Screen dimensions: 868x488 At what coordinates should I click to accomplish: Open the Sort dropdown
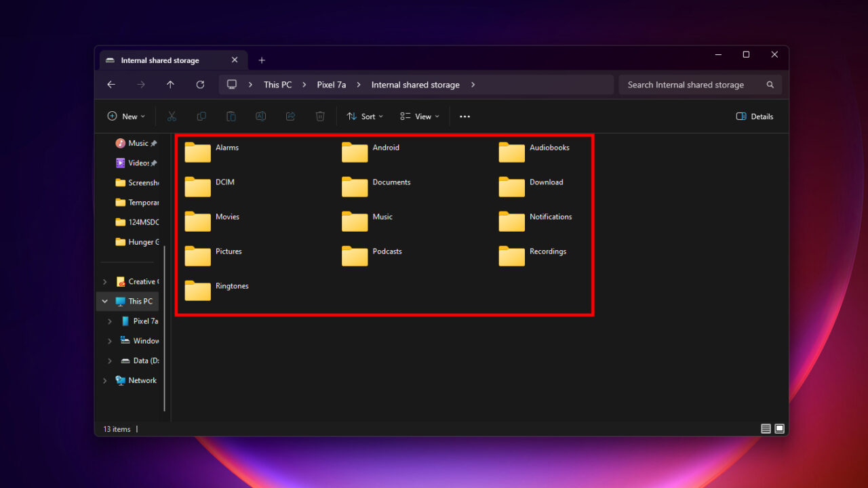pyautogui.click(x=365, y=116)
